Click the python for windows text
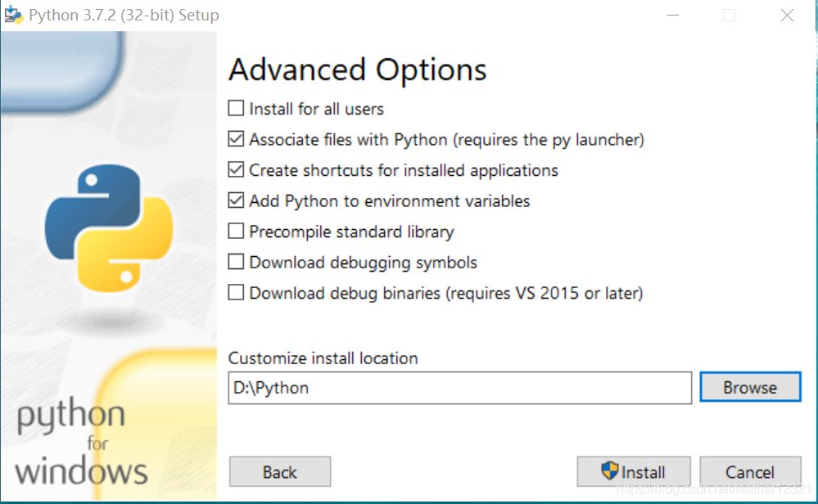 pyautogui.click(x=81, y=441)
